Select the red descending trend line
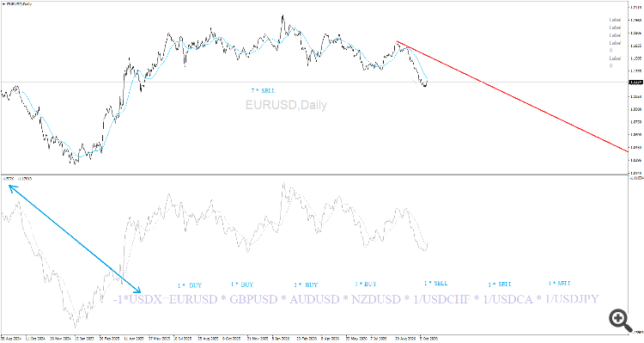644x343 pixels. (x=512, y=96)
